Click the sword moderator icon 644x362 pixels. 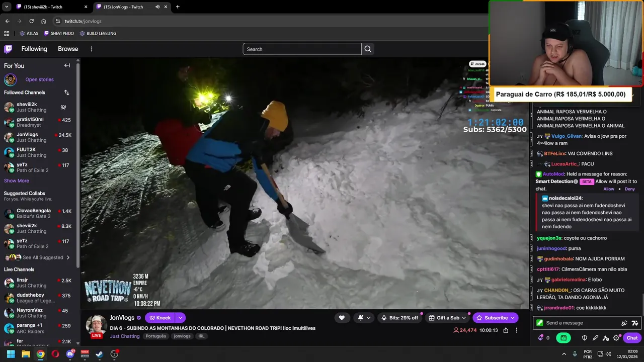(x=595, y=338)
